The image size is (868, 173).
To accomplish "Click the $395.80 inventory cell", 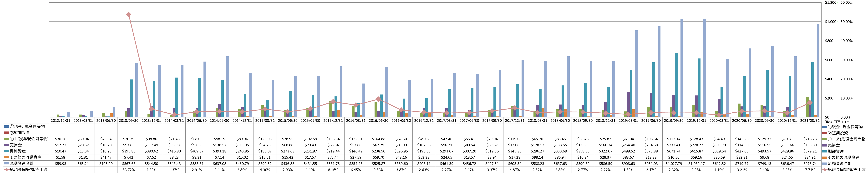I will [x=129, y=151].
